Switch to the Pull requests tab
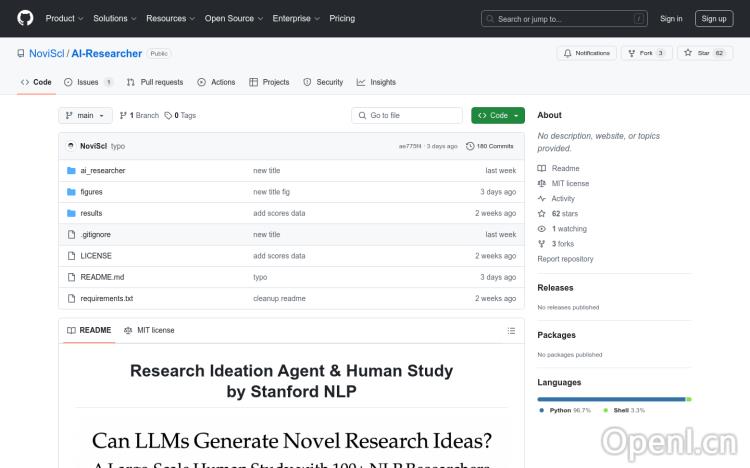The height and width of the screenshot is (468, 750). [155, 82]
